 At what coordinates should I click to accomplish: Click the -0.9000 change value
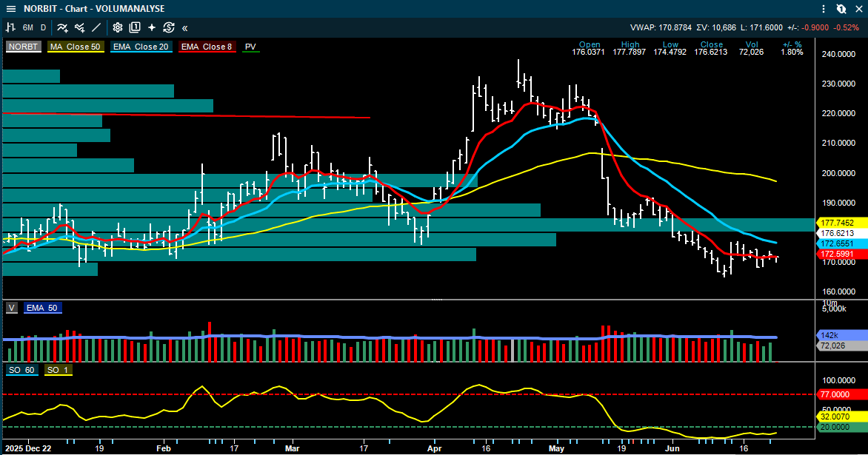coord(816,27)
